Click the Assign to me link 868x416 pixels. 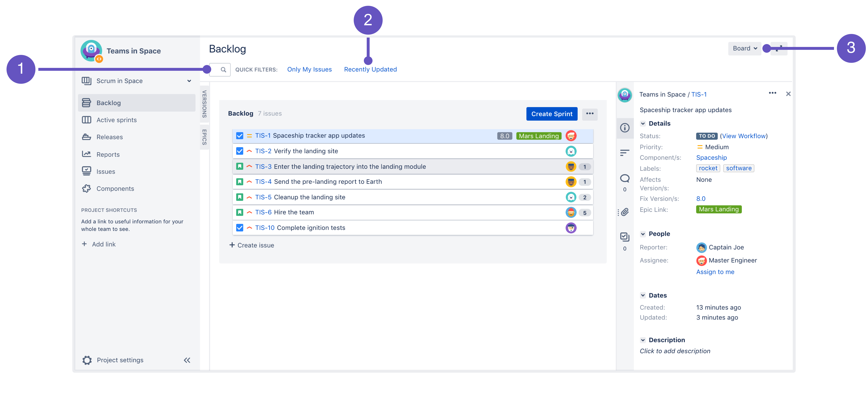click(x=715, y=272)
